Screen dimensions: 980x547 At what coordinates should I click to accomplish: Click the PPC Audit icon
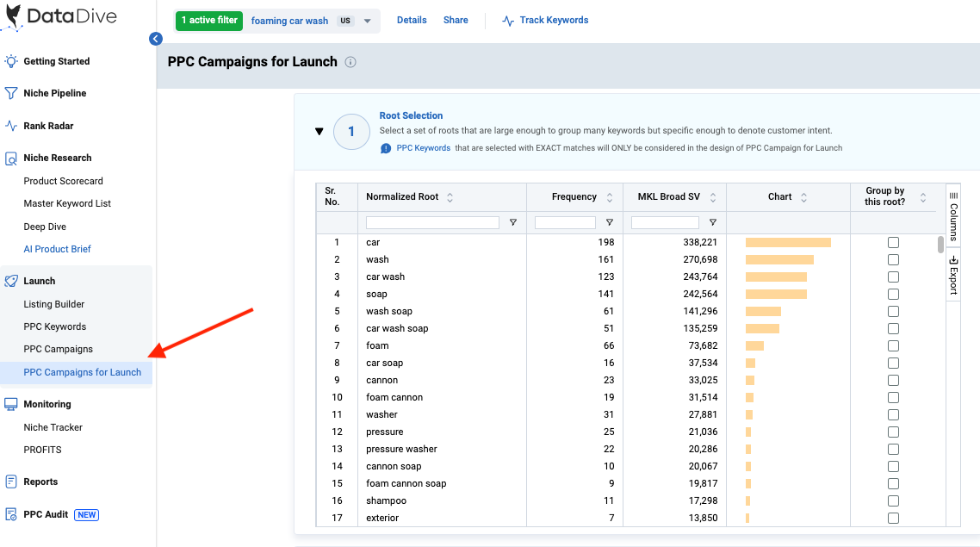click(10, 514)
